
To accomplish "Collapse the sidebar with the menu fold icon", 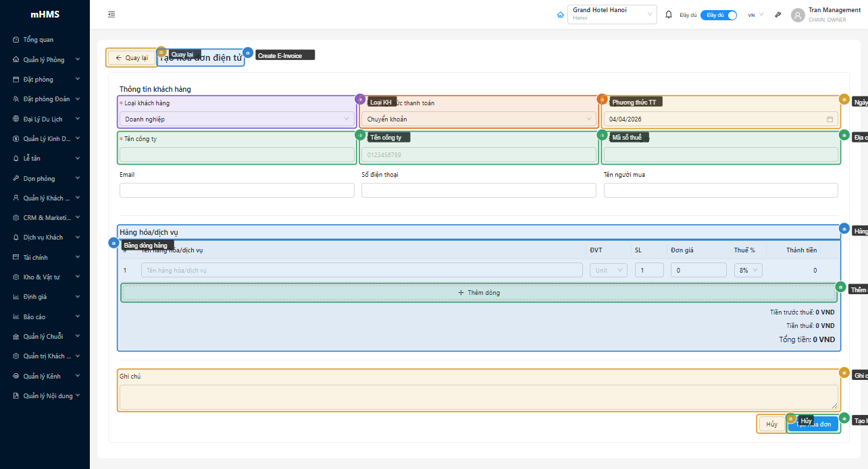I will pyautogui.click(x=111, y=14).
